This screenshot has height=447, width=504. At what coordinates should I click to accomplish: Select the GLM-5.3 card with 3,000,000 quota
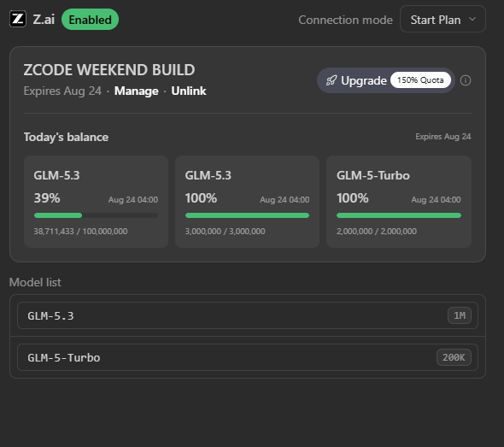click(x=247, y=202)
